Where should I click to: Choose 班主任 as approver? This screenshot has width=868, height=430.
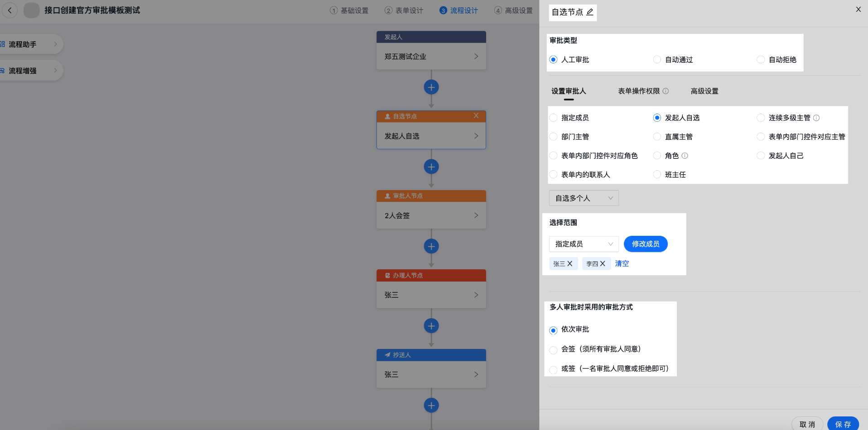[x=657, y=175]
